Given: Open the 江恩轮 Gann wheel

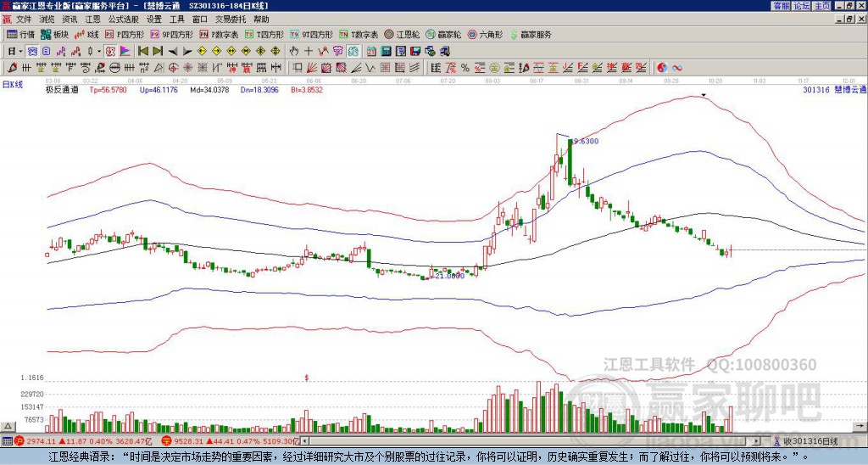Looking at the screenshot, I should pyautogui.click(x=402, y=34).
